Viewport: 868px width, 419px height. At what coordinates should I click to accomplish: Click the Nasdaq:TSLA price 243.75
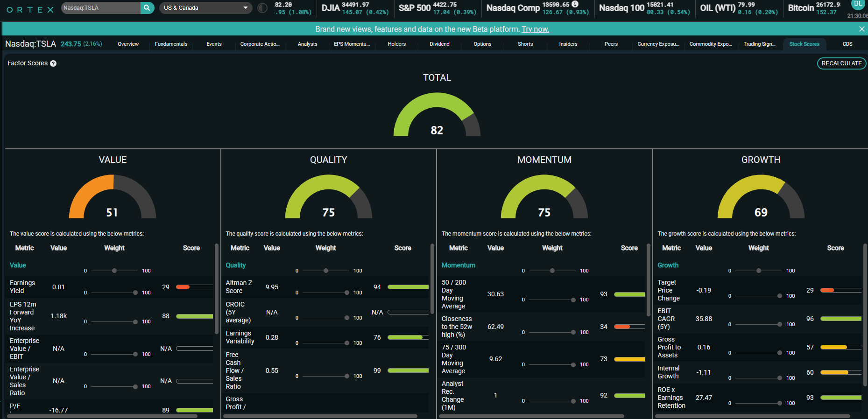[71, 44]
